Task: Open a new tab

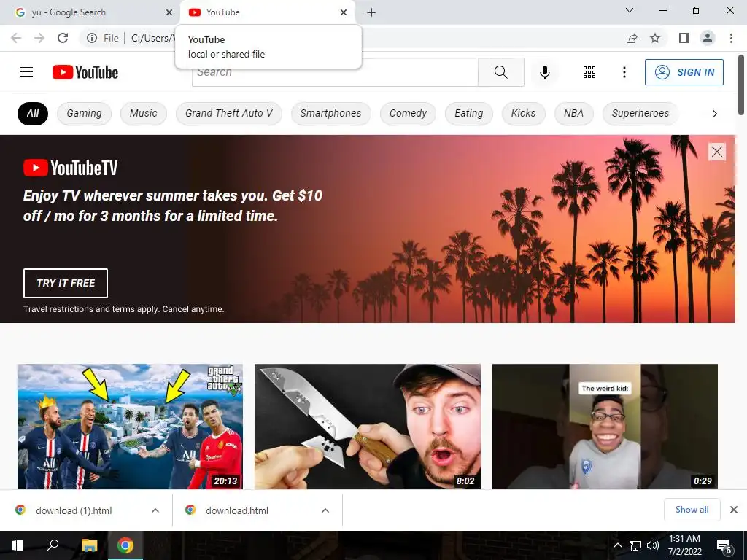Action: point(371,12)
